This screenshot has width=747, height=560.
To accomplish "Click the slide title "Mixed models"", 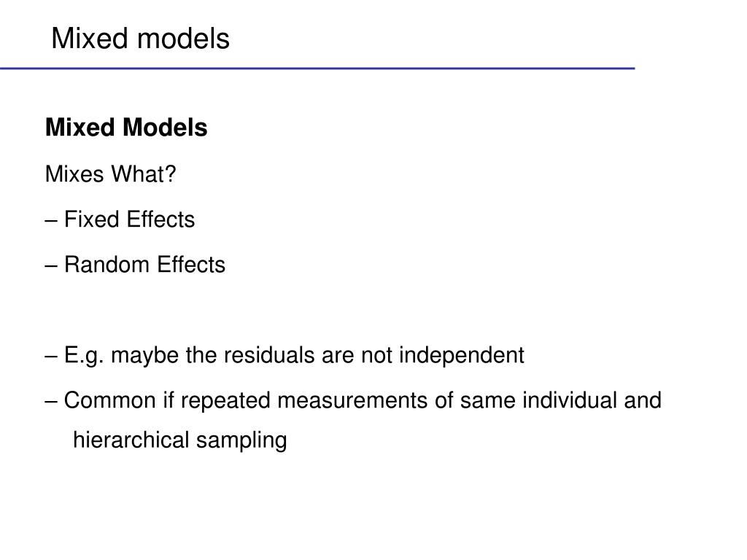I will (x=141, y=39).
